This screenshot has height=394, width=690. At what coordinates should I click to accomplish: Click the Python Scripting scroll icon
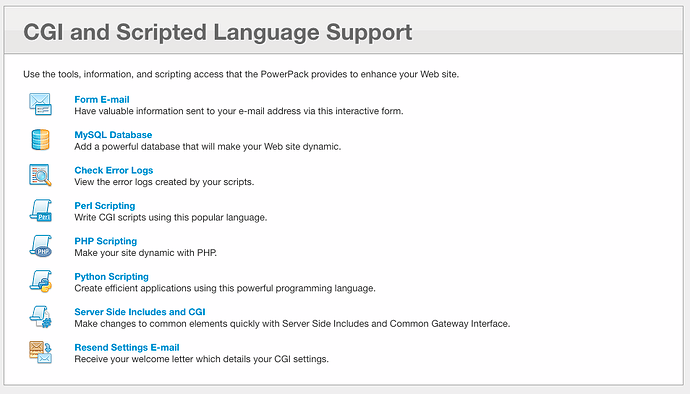[40, 281]
